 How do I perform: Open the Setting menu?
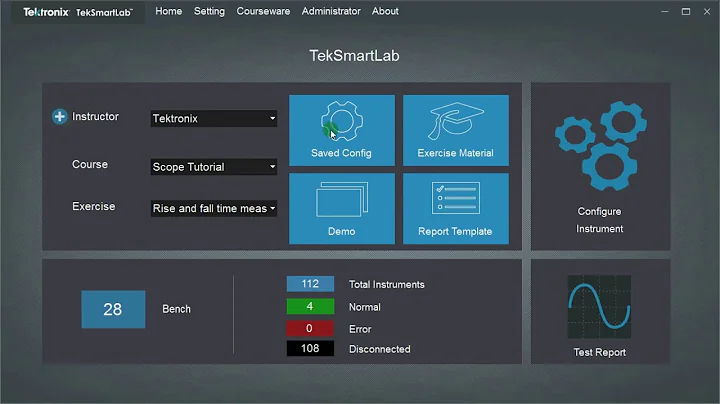pos(209,11)
